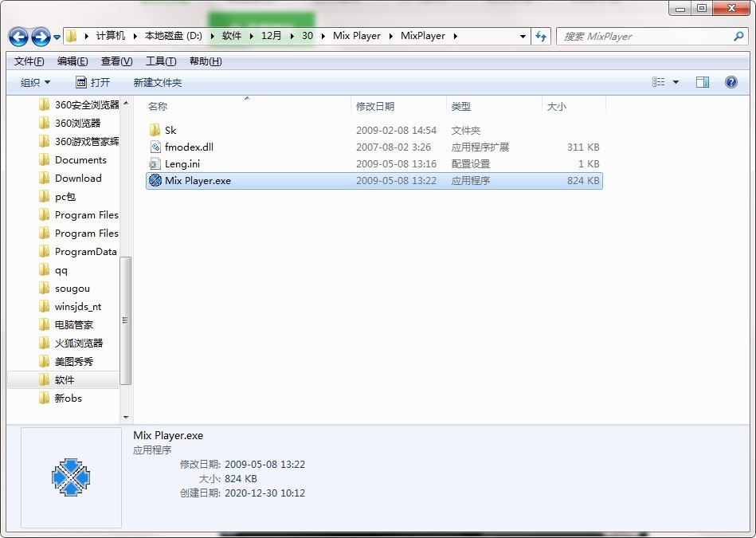Image resolution: width=756 pixels, height=538 pixels.
Task: Select qq folder in tree
Action: point(53,269)
